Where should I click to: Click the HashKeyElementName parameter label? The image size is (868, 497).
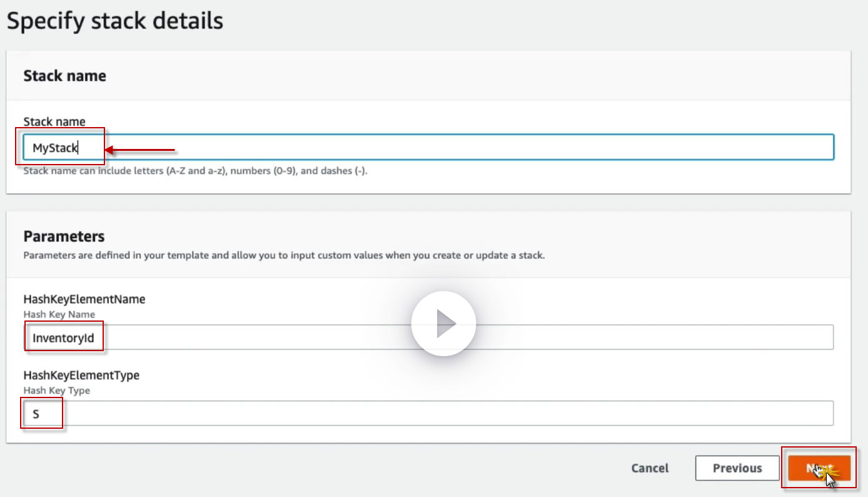[x=84, y=299]
